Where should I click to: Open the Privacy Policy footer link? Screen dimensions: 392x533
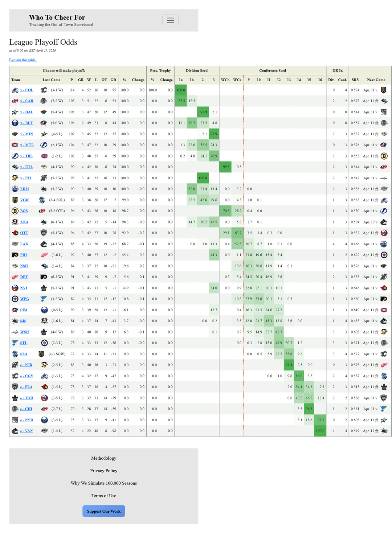103,471
